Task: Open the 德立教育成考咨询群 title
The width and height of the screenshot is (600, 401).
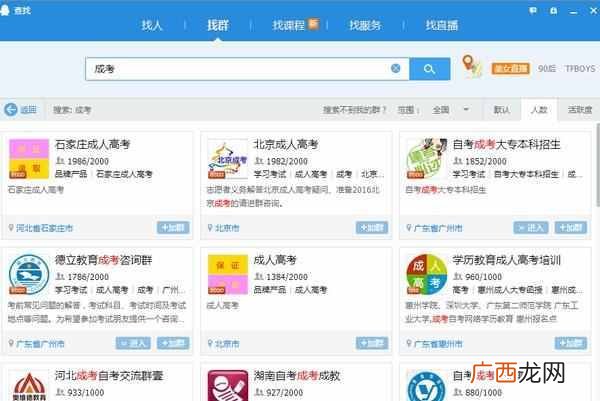Action: click(x=103, y=260)
